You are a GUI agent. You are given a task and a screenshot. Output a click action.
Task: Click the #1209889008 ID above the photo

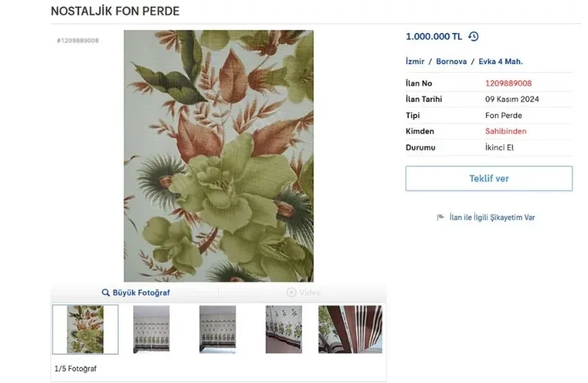tap(78, 40)
